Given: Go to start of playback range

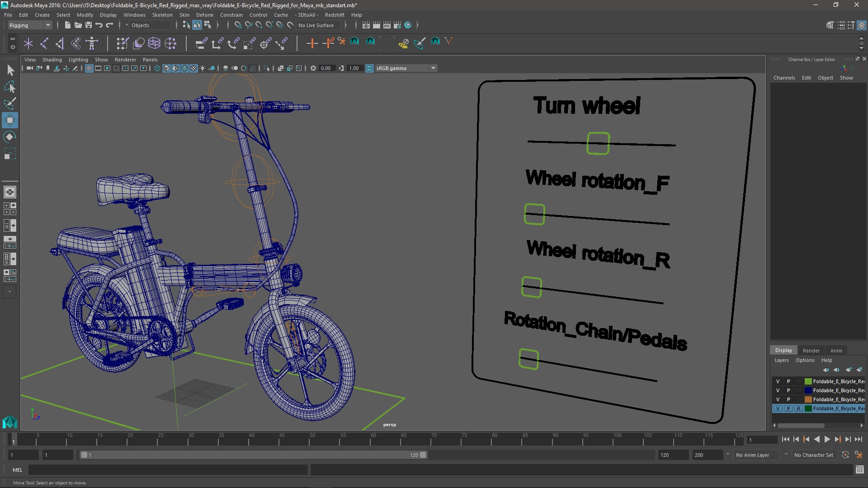Looking at the screenshot, I should pos(785,439).
